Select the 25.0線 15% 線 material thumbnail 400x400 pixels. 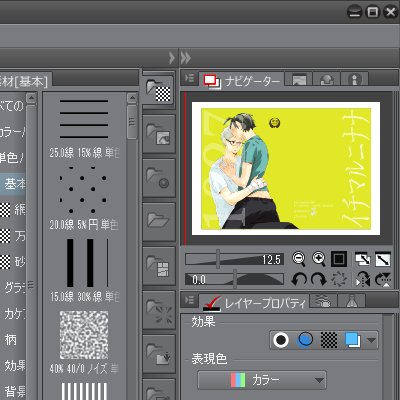[84, 119]
